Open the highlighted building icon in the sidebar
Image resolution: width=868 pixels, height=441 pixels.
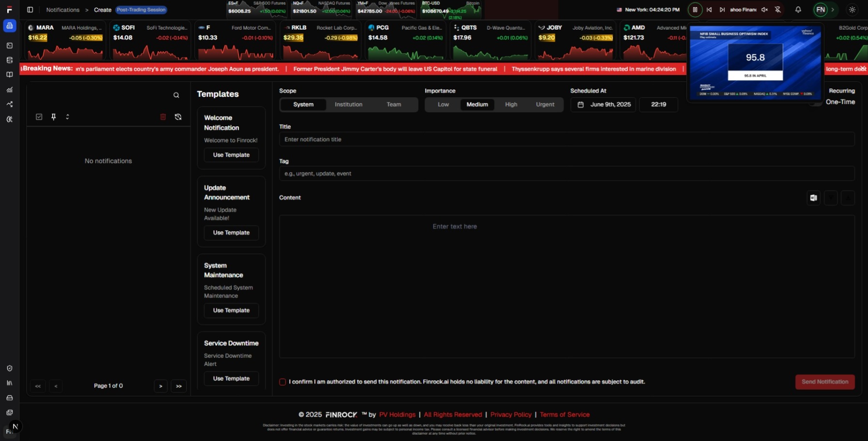(10, 26)
